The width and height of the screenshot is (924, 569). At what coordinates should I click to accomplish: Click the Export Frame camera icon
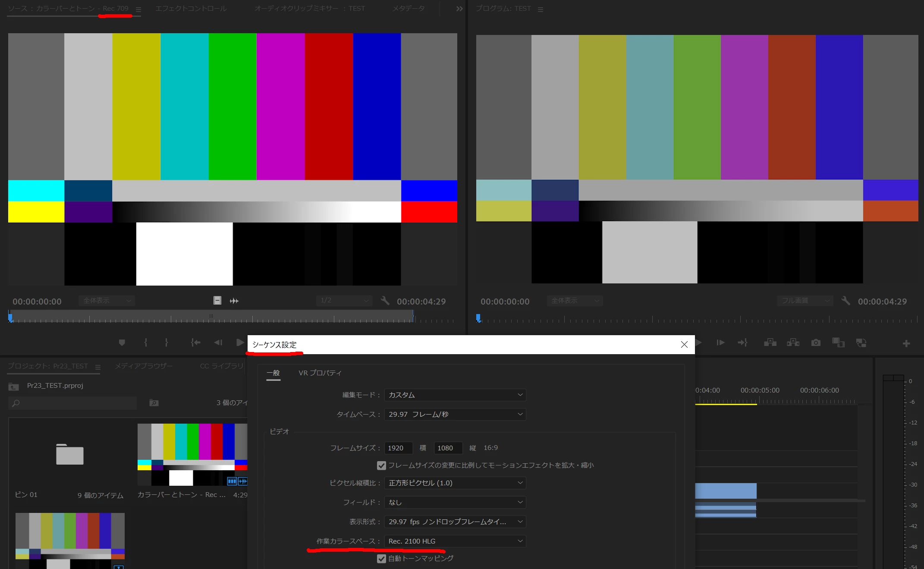click(815, 343)
